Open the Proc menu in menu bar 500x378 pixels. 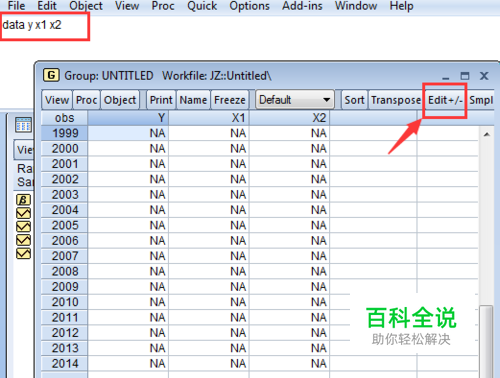pos(163,6)
